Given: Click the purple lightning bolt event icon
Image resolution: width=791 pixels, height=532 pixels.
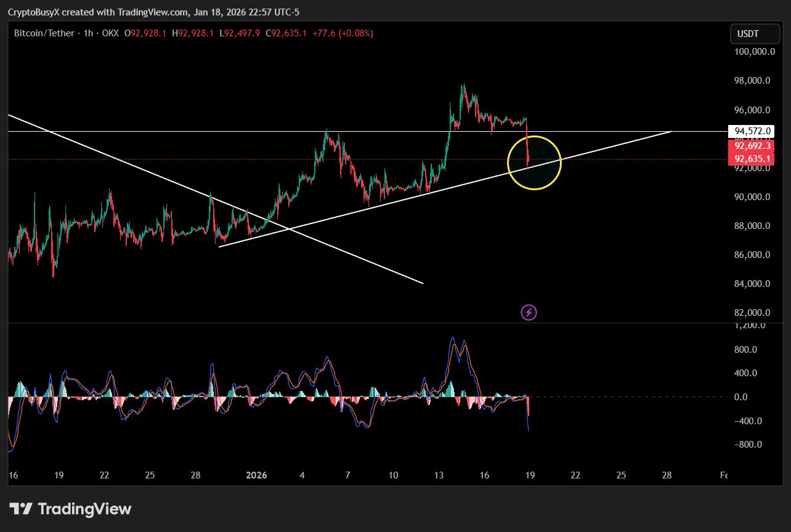Looking at the screenshot, I should (529, 313).
